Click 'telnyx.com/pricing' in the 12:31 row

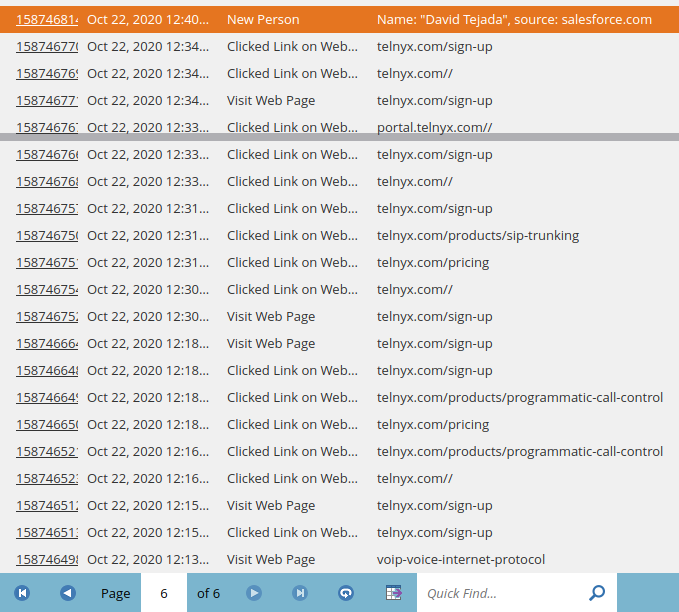point(433,262)
